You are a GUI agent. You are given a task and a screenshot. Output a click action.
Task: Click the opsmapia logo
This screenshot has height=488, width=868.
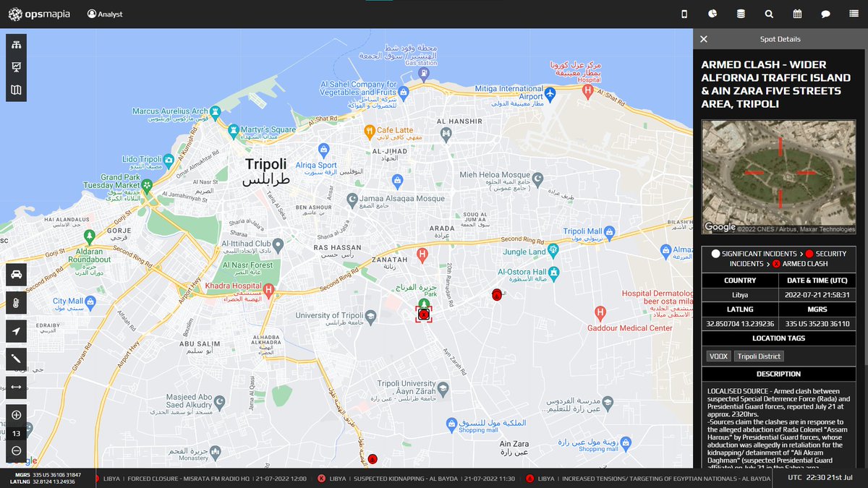point(39,14)
